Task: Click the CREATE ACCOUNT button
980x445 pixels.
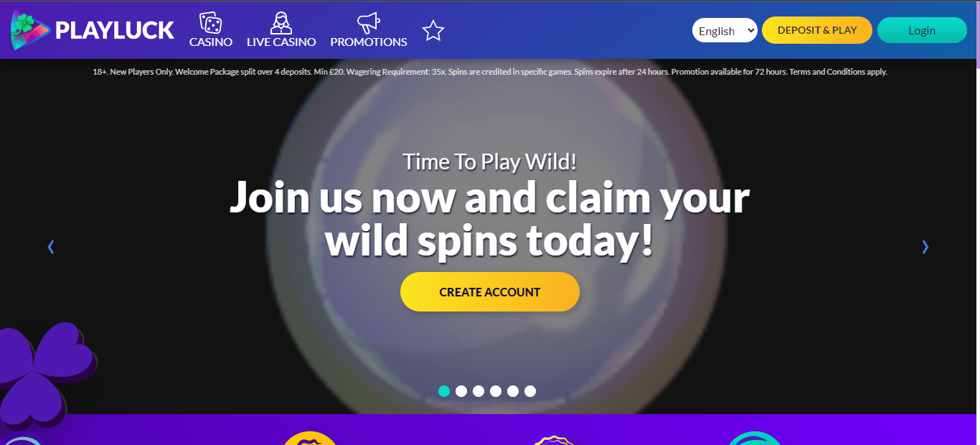Action: [x=490, y=292]
